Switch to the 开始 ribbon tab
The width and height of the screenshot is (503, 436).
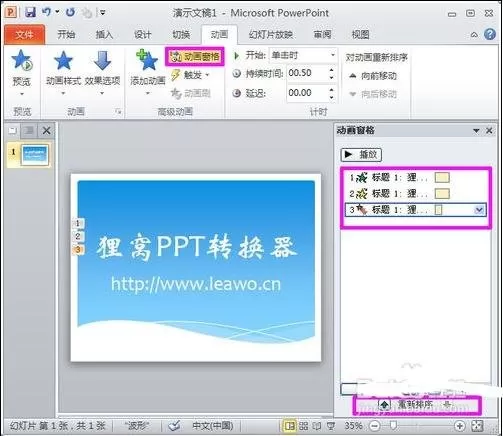pyautogui.click(x=66, y=34)
